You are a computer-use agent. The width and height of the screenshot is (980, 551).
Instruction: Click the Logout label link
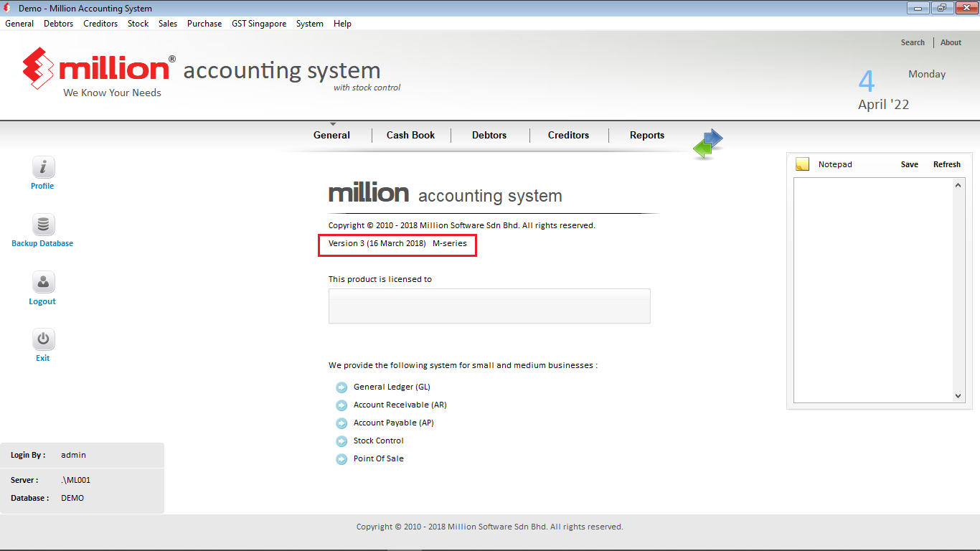(x=42, y=301)
